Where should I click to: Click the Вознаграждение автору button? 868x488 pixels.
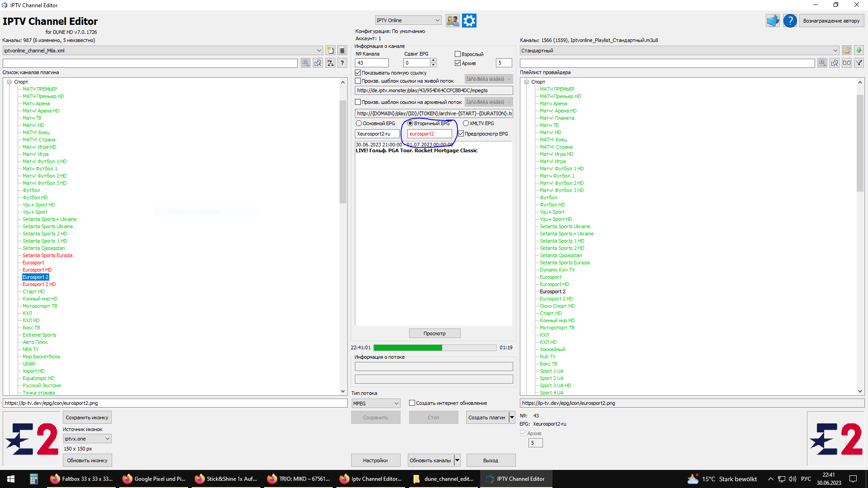[831, 21]
